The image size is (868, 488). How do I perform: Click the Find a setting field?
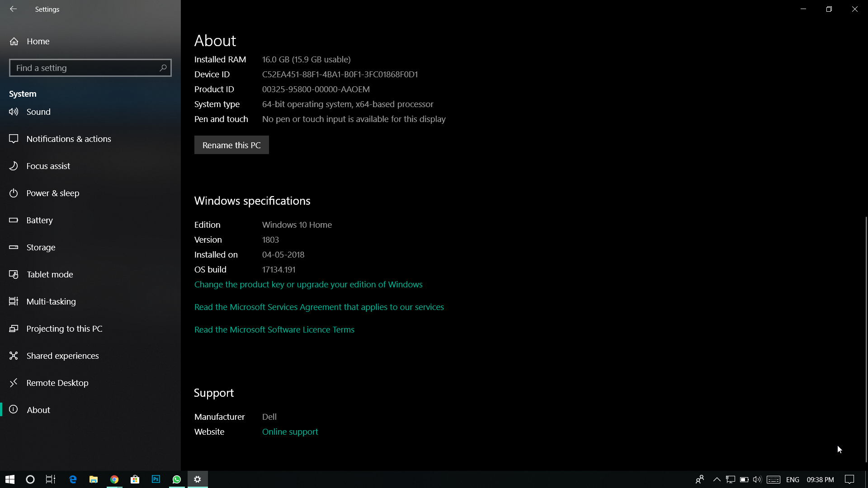click(x=84, y=68)
